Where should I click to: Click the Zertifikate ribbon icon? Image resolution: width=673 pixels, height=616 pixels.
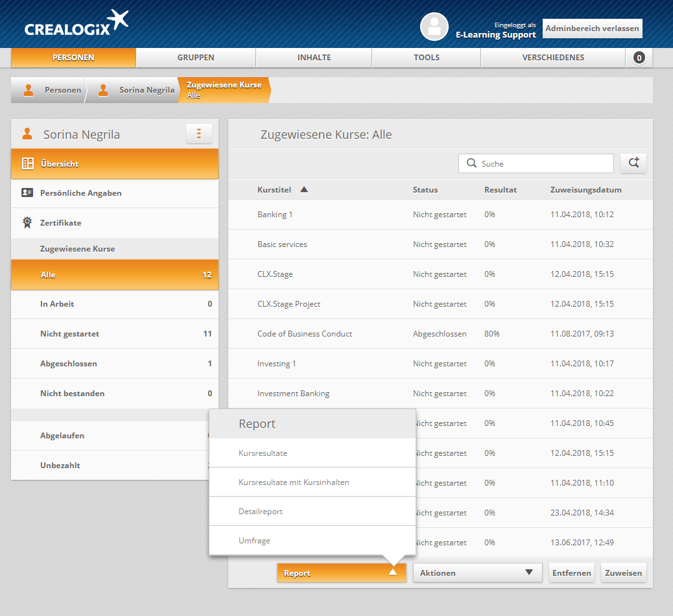point(27,222)
